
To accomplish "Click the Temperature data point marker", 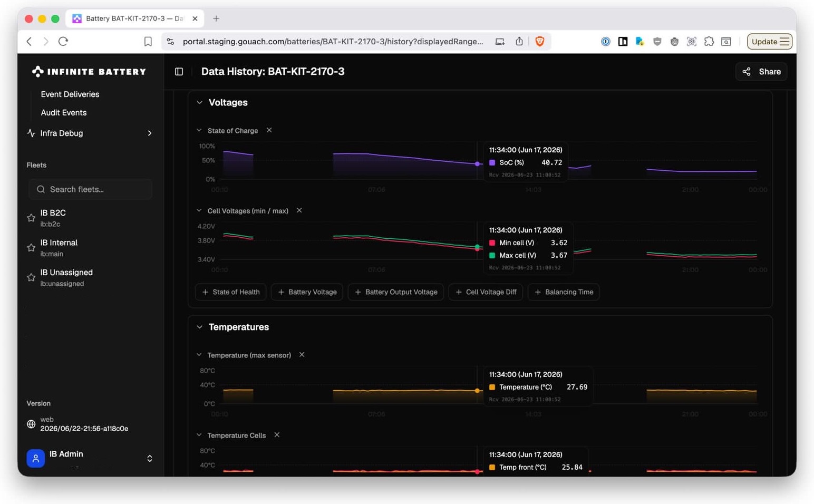I will pyautogui.click(x=477, y=391).
